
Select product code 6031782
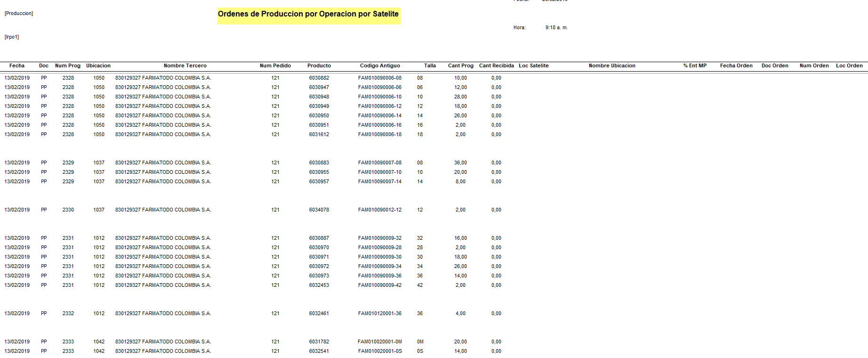[x=319, y=342]
